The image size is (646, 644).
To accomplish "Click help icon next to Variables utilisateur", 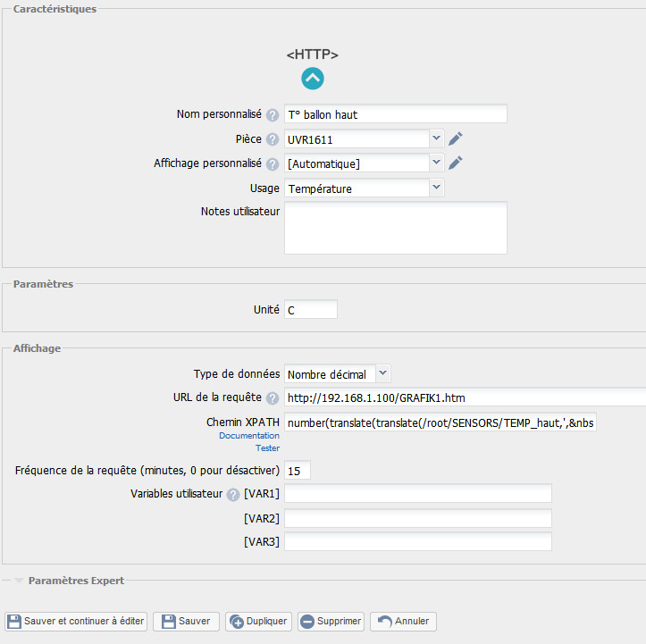I will [233, 495].
